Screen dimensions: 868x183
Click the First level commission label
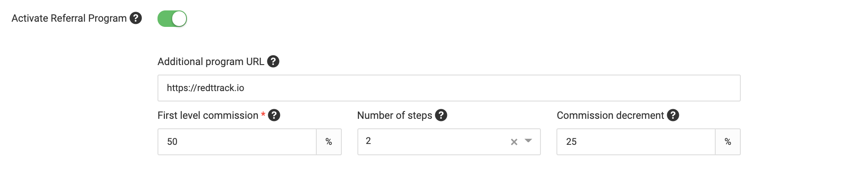pos(208,115)
